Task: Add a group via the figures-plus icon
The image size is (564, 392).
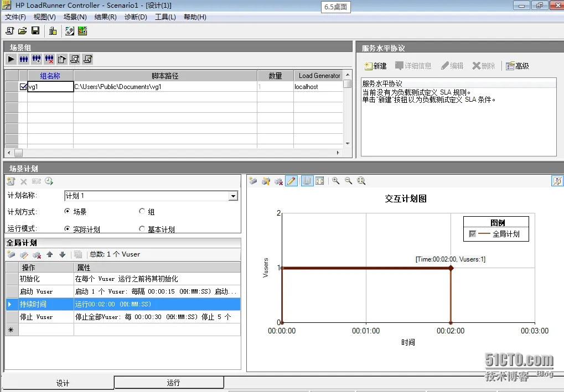Action: coord(37,59)
